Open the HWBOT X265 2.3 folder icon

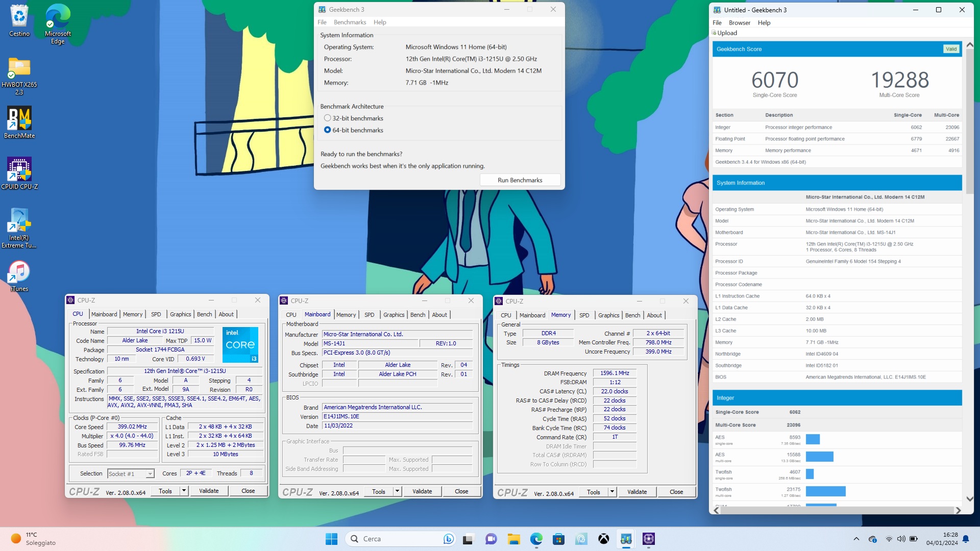(19, 76)
